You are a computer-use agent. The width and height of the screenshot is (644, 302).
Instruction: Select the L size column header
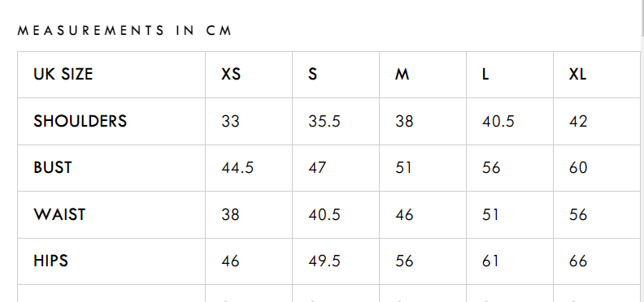485,74
